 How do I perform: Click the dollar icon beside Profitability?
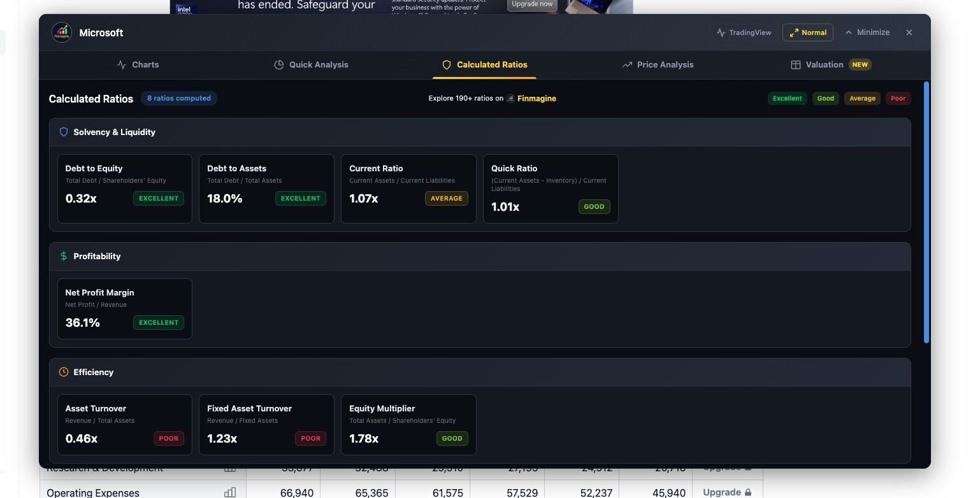pos(64,257)
